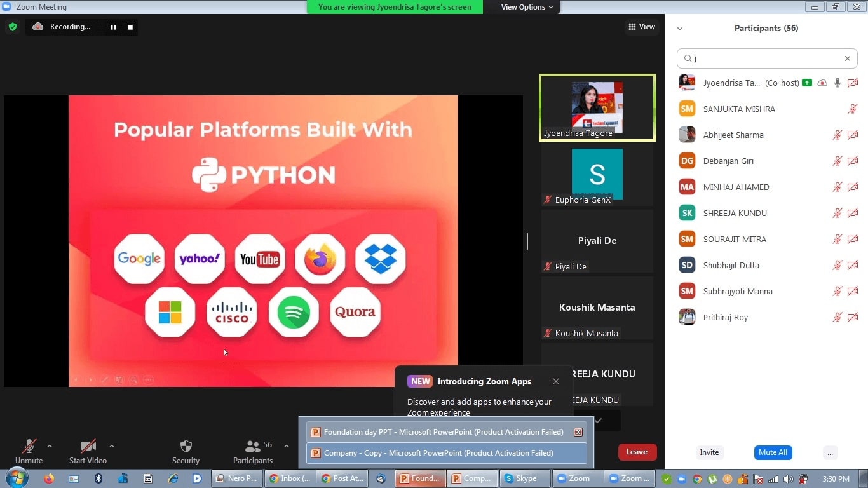Start your video camera

(x=88, y=451)
